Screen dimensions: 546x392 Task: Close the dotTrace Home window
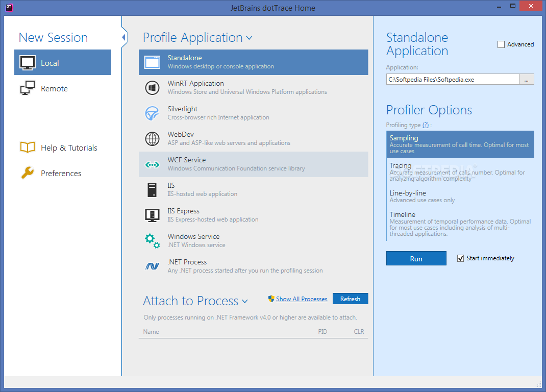531,6
